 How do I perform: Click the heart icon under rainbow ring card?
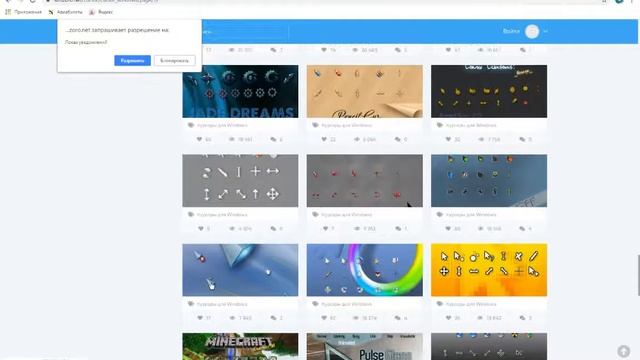click(x=324, y=318)
